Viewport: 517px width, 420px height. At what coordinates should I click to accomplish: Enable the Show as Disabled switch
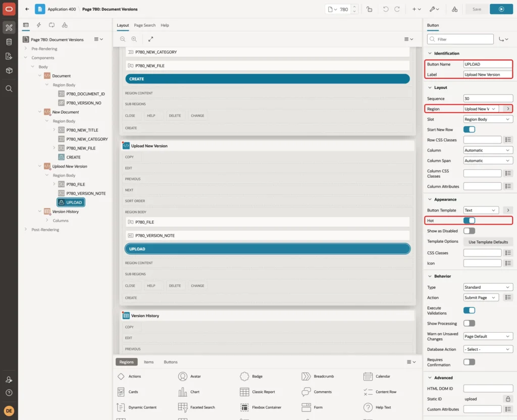469,231
